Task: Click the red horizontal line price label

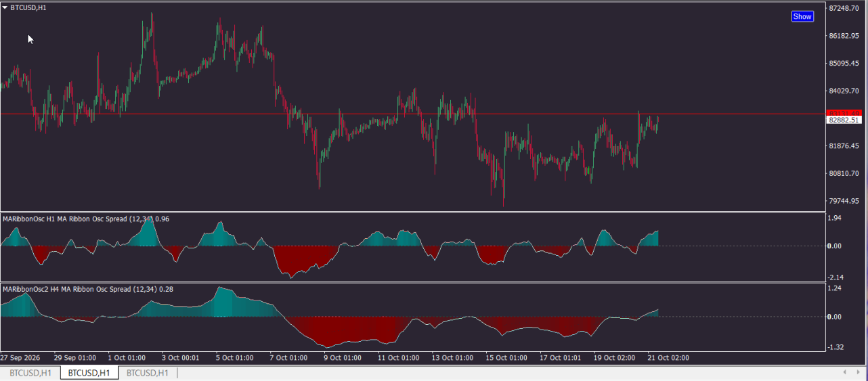Action: 844,112
